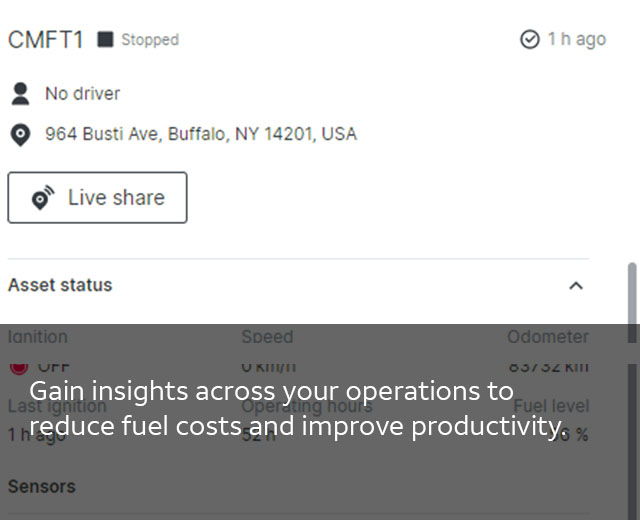
Task: Click the broadcast pin icon inside Live share
Action: pyautogui.click(x=42, y=198)
